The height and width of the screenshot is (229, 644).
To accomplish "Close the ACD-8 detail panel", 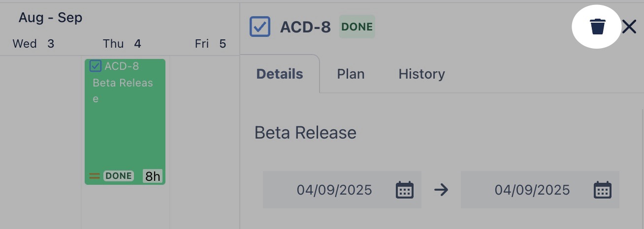I will pyautogui.click(x=629, y=27).
